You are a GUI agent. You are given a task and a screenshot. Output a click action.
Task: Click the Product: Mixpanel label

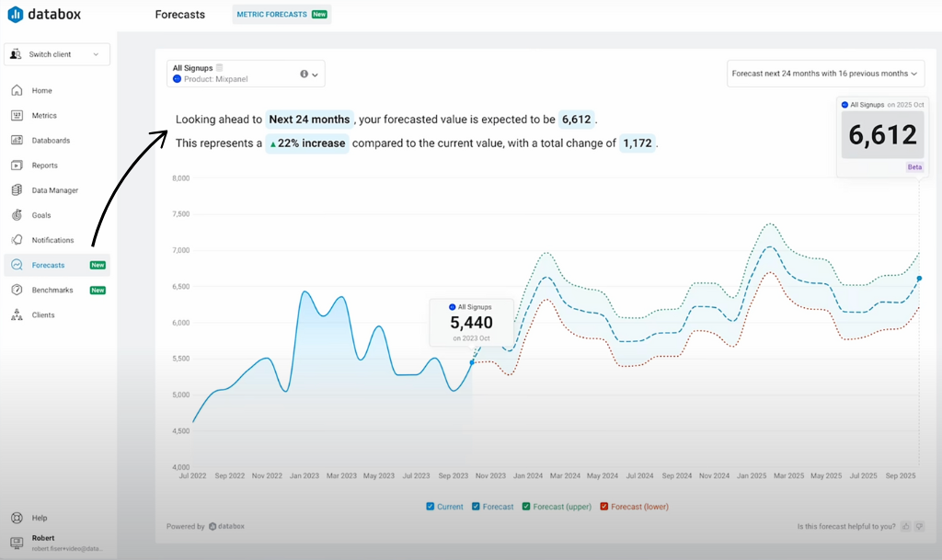point(215,79)
